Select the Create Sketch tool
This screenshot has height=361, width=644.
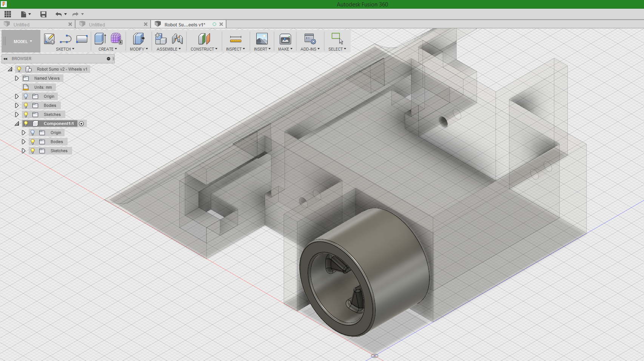[49, 39]
